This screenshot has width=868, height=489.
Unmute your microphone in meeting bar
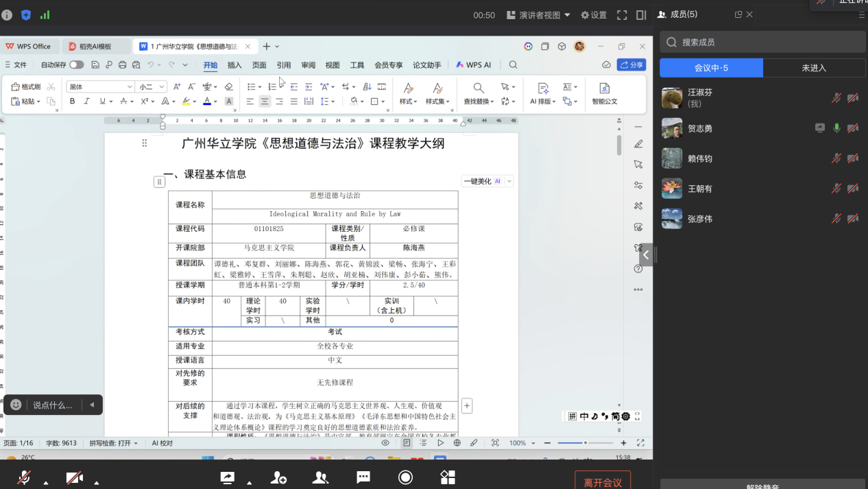[x=25, y=477]
